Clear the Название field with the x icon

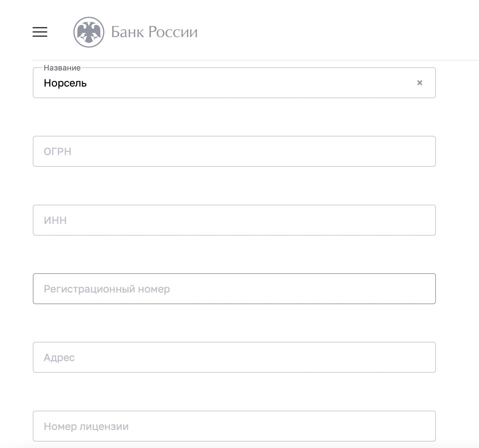click(419, 83)
